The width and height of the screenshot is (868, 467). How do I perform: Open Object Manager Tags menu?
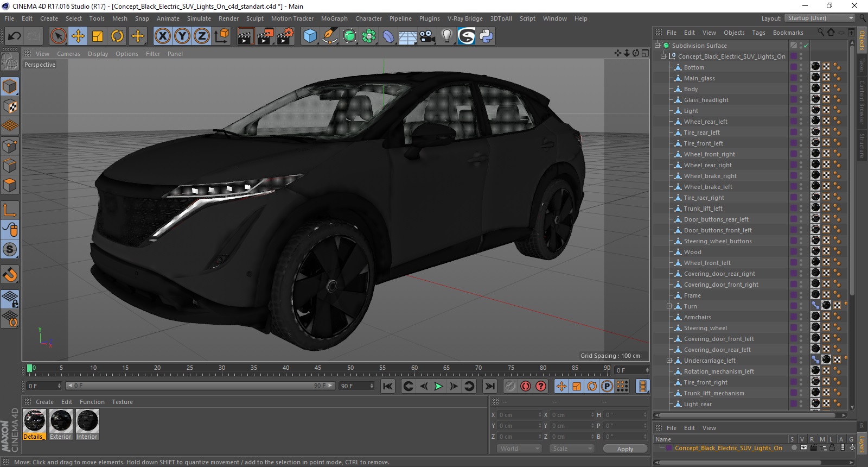click(x=758, y=33)
